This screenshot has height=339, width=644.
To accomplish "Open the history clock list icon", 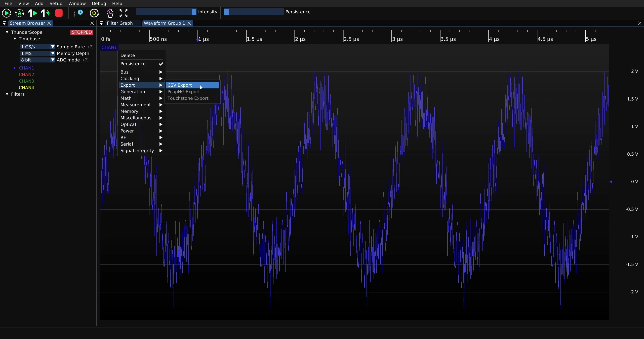I will [78, 13].
